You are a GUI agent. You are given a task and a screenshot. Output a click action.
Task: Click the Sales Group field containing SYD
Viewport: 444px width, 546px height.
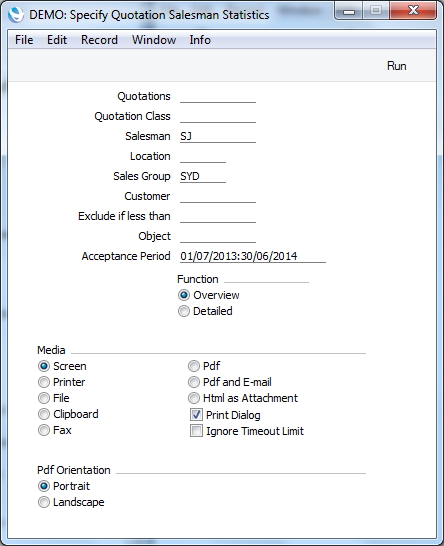point(203,176)
